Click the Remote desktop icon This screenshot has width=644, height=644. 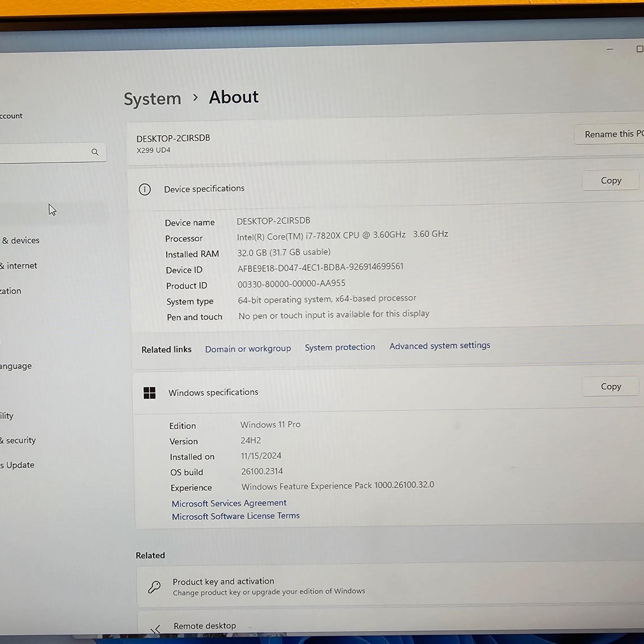tap(155, 629)
